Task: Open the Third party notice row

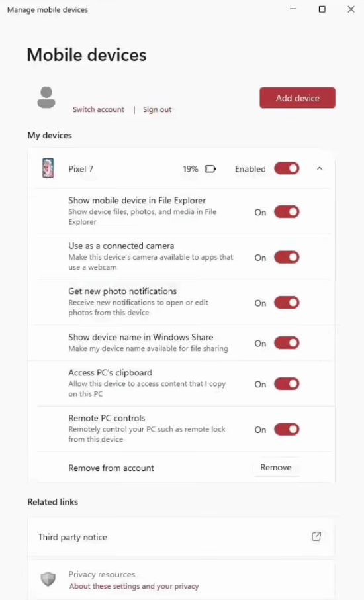Action: [x=181, y=537]
